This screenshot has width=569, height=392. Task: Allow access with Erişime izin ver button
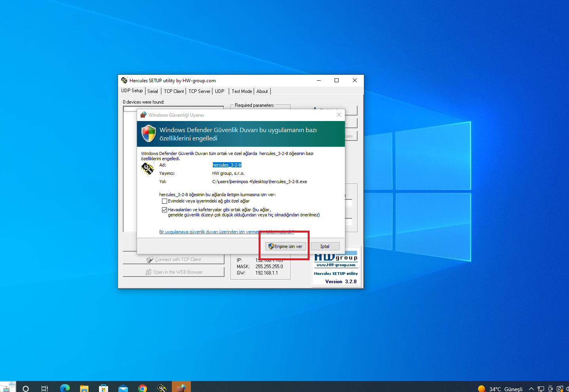[285, 246]
